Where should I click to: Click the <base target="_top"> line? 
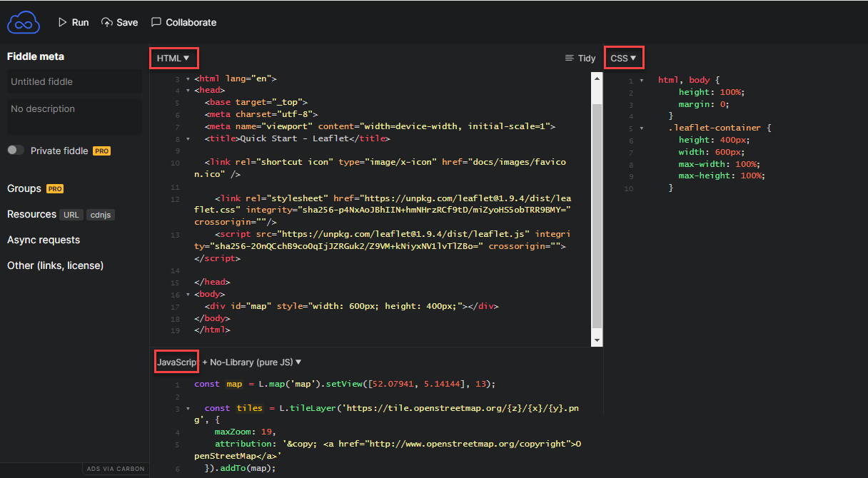tap(256, 102)
